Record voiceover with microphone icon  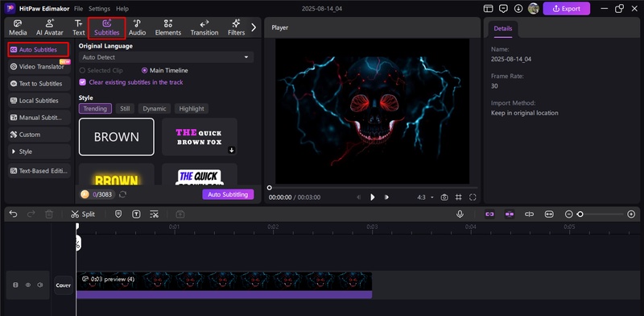[460, 214]
